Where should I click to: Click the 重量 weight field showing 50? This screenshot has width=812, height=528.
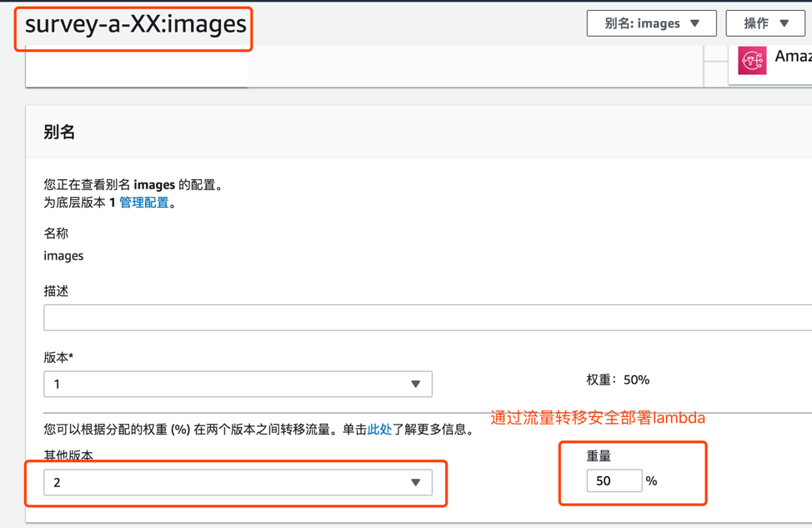click(614, 480)
